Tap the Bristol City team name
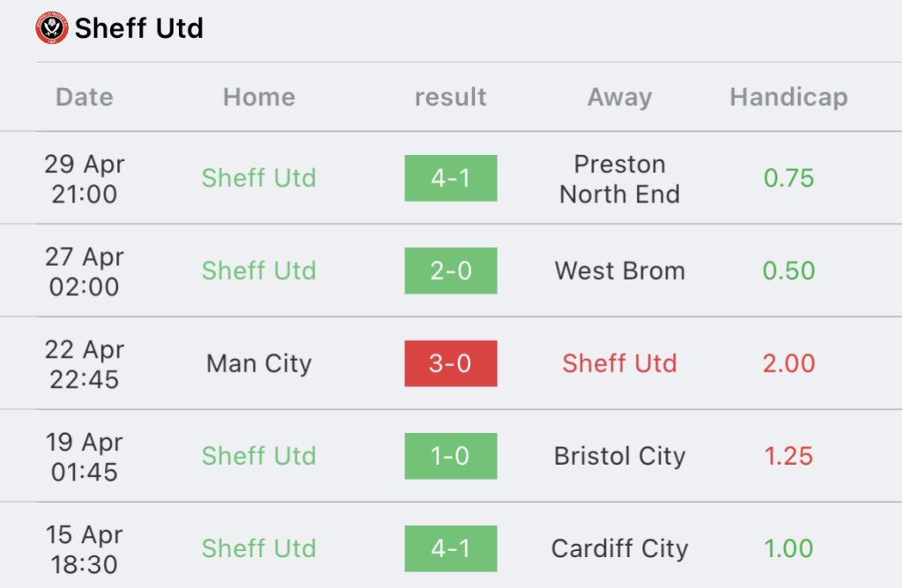 619,456
